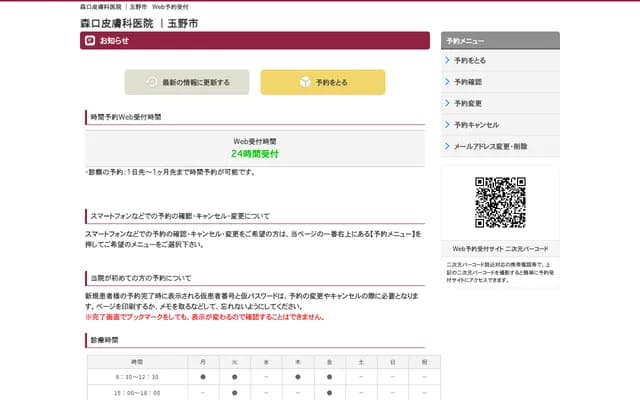640x400 pixels.
Task: Click the box icon in 予約をとる button
Action: (x=305, y=82)
